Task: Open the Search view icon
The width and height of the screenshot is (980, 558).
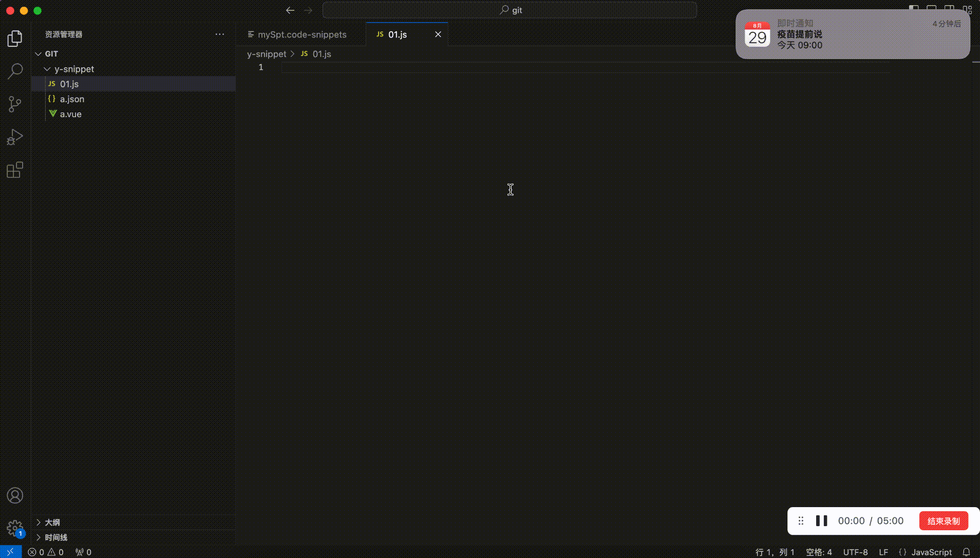Action: click(15, 71)
